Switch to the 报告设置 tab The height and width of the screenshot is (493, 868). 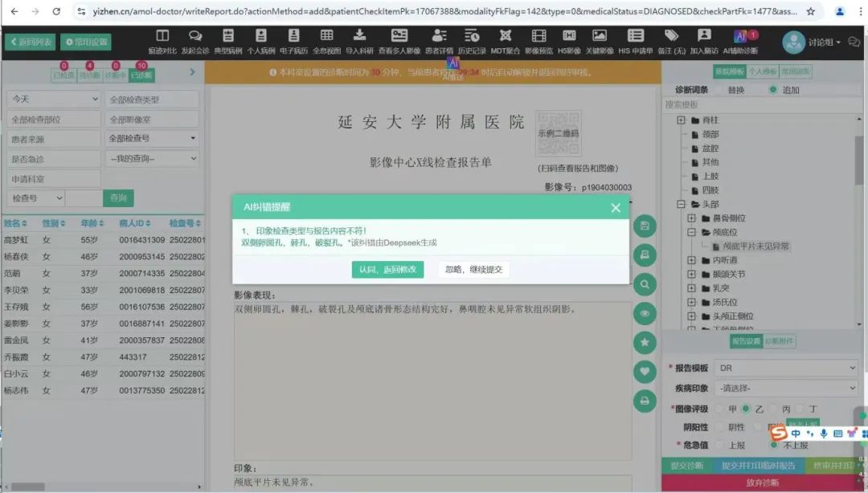click(746, 340)
